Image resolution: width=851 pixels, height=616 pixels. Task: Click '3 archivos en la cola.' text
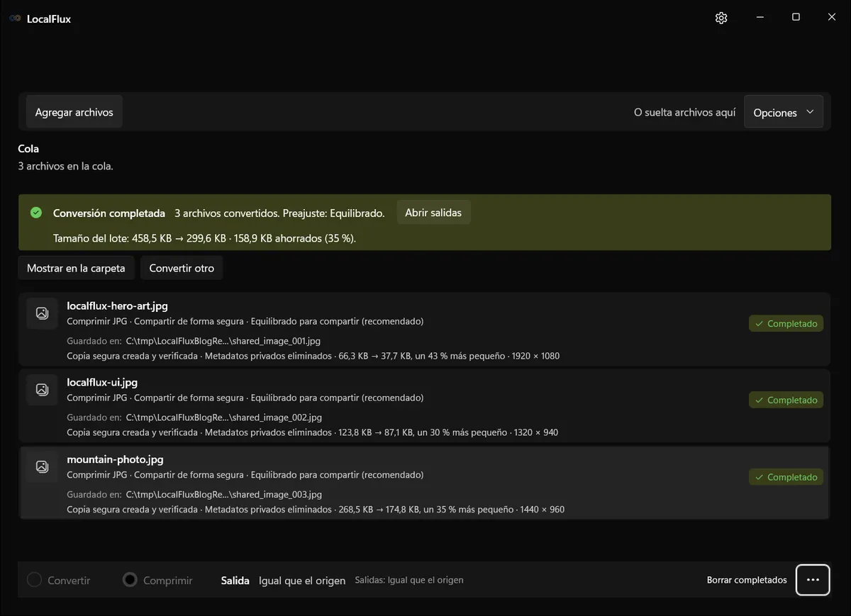coord(65,166)
